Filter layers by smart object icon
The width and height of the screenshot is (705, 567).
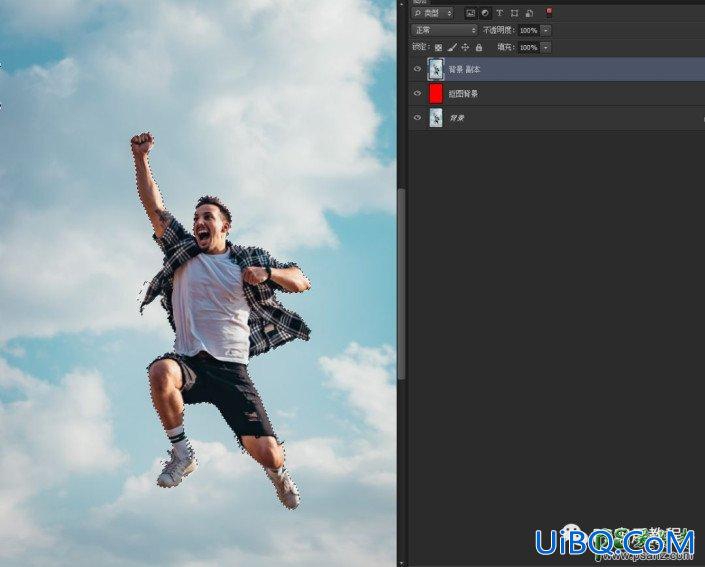(529, 13)
